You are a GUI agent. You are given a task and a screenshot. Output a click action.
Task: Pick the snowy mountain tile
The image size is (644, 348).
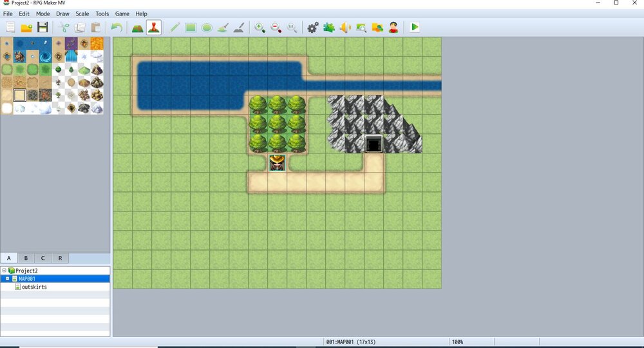click(97, 108)
